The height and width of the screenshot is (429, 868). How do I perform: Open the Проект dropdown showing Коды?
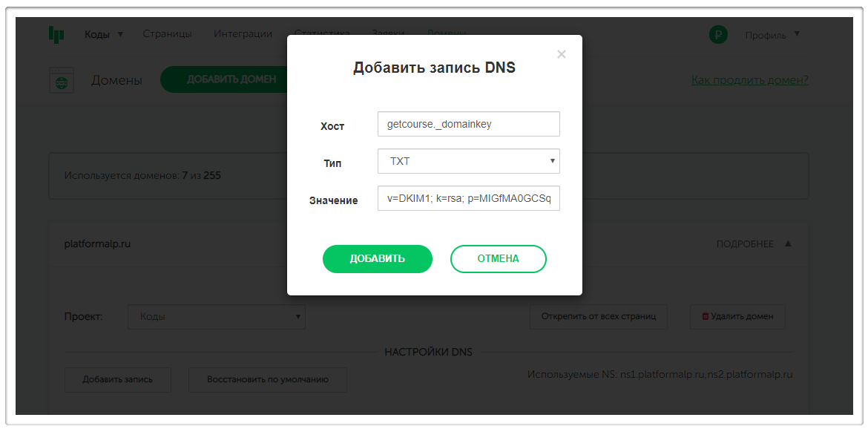coord(217,317)
